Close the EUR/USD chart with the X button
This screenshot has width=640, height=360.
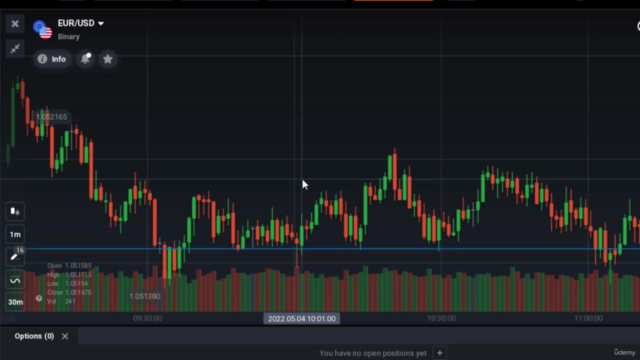(15, 24)
